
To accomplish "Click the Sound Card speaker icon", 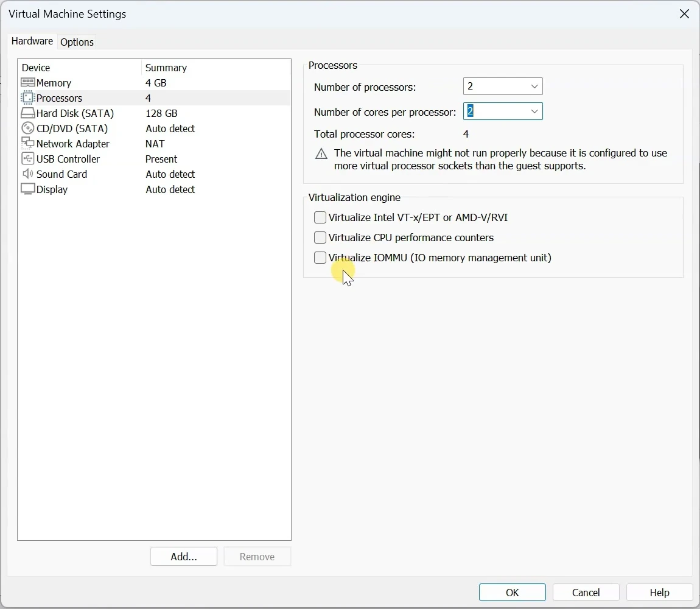I will 27,174.
